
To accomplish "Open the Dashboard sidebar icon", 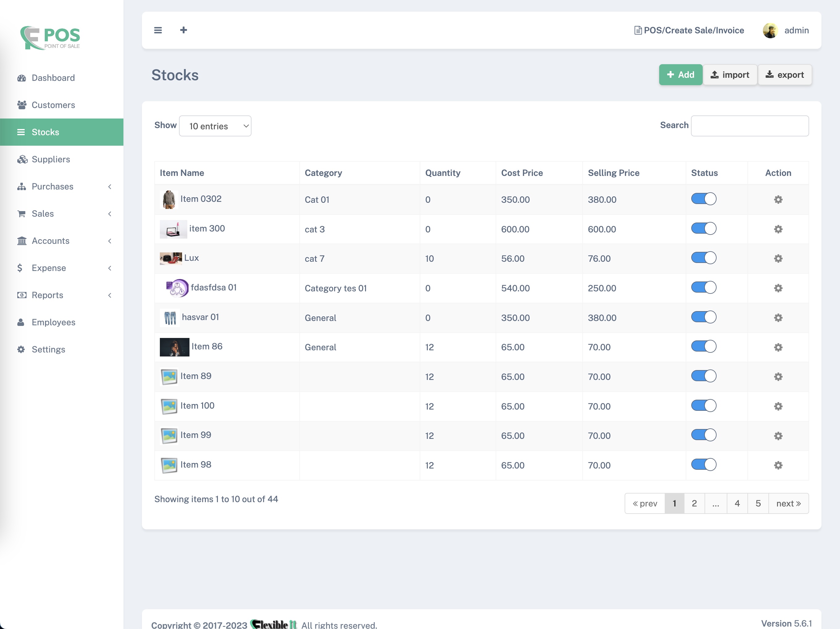I will (22, 78).
